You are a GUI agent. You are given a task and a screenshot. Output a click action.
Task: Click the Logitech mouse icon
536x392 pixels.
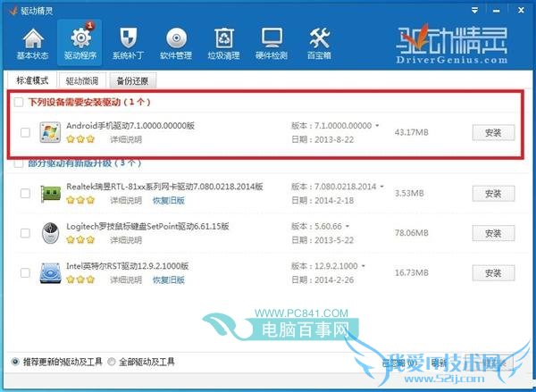[50, 233]
